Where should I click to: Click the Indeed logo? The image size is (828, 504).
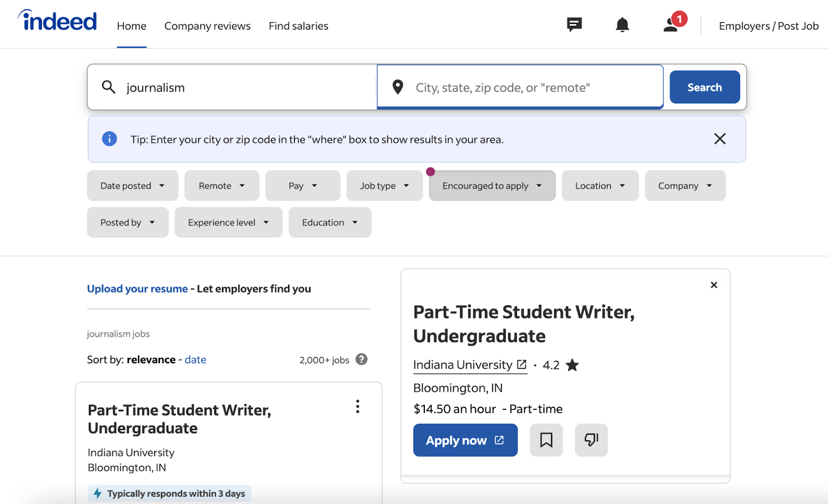click(x=57, y=21)
